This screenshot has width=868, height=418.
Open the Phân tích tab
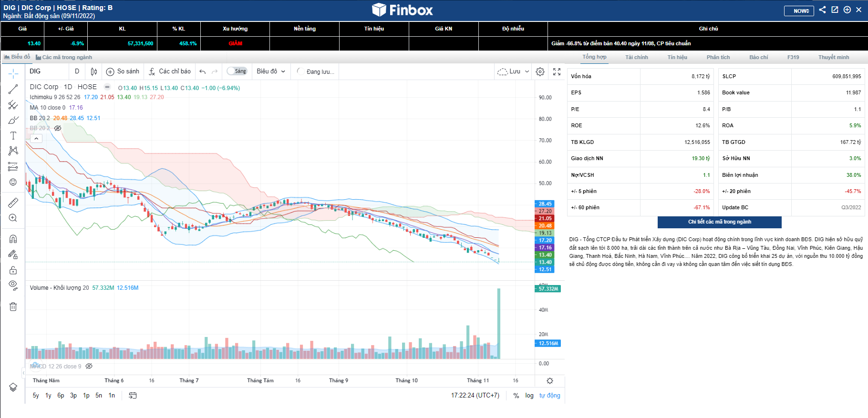click(718, 57)
